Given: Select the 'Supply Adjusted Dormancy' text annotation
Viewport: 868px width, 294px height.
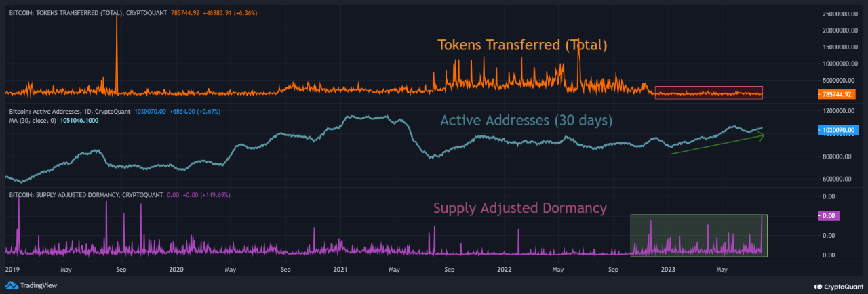Looking at the screenshot, I should pyautogui.click(x=519, y=208).
